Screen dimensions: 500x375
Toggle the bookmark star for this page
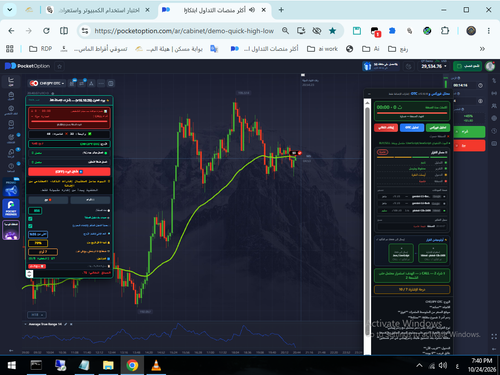(x=332, y=31)
